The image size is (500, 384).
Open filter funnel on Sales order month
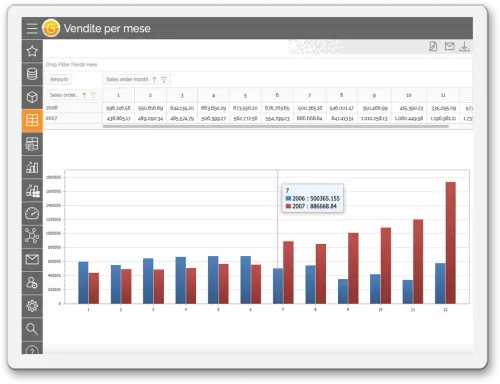tap(164, 79)
